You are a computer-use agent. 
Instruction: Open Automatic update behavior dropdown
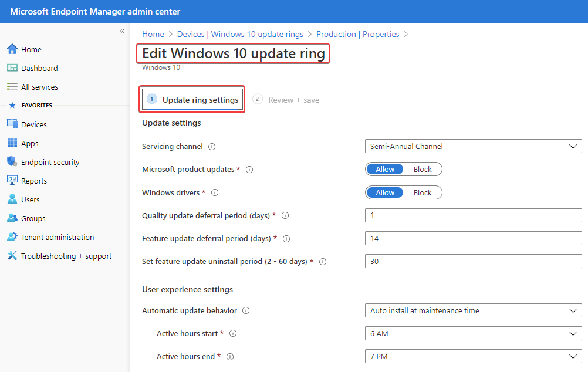(473, 310)
